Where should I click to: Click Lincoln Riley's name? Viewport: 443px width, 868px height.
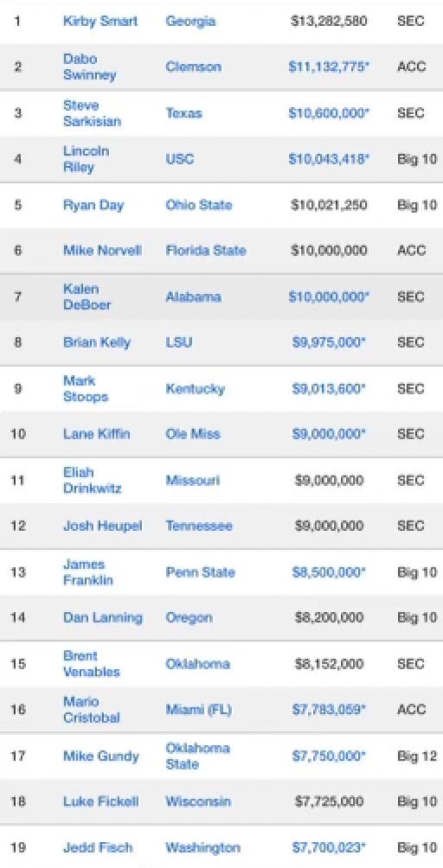point(86,159)
